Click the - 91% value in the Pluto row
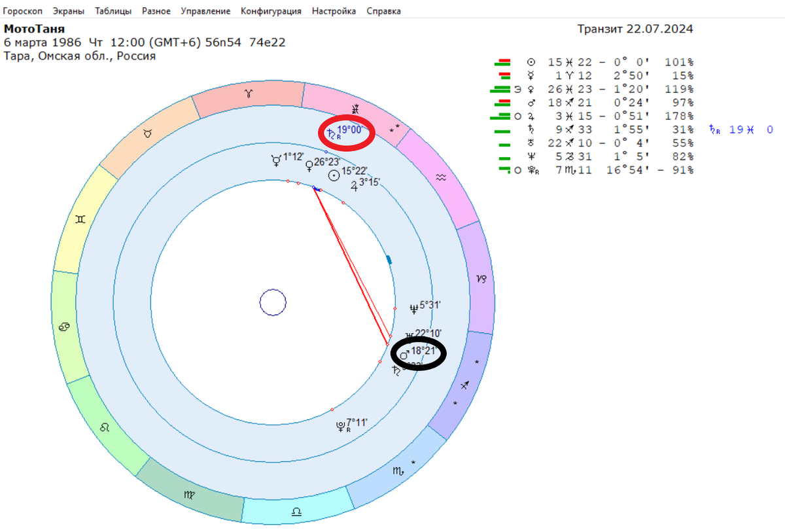 [x=676, y=171]
